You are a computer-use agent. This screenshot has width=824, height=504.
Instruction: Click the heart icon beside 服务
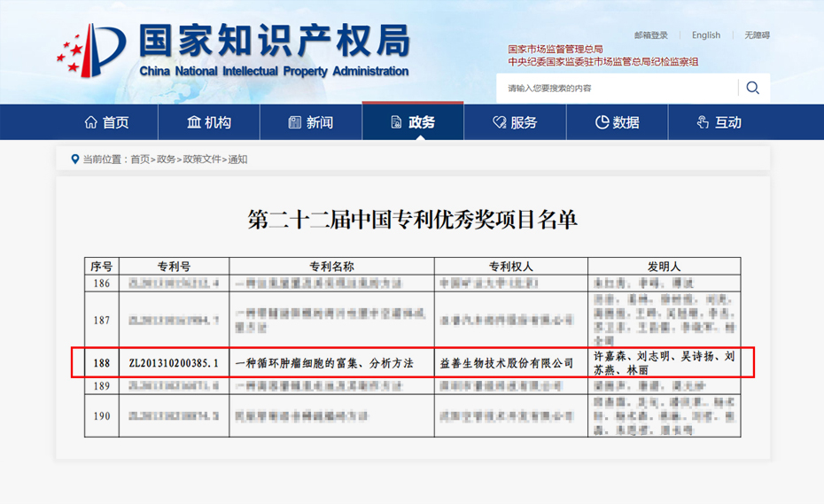499,122
